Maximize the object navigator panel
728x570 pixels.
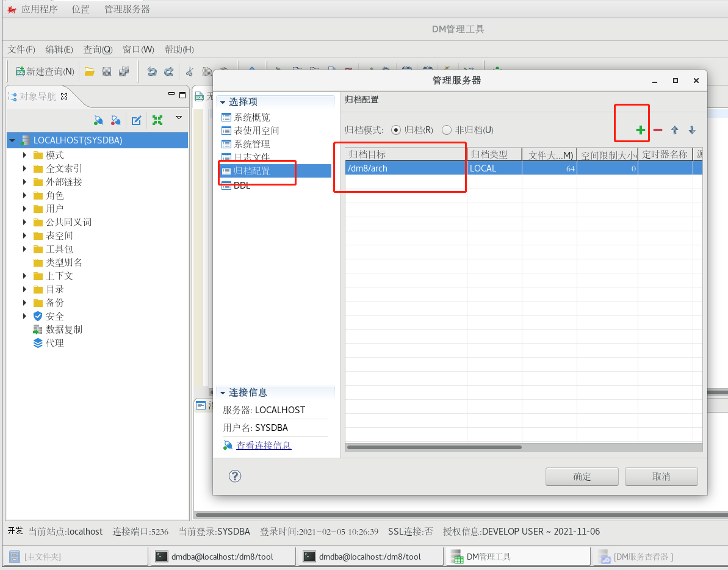pos(182,95)
